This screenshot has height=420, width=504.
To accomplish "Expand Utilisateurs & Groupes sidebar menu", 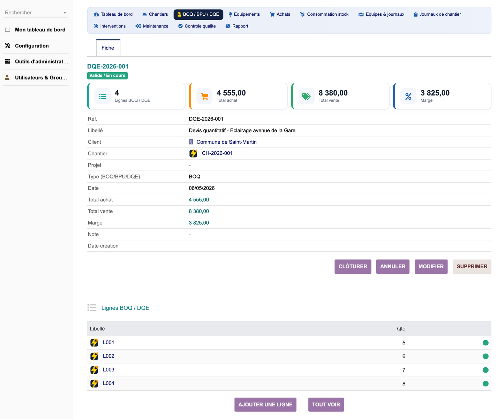I will click(36, 77).
